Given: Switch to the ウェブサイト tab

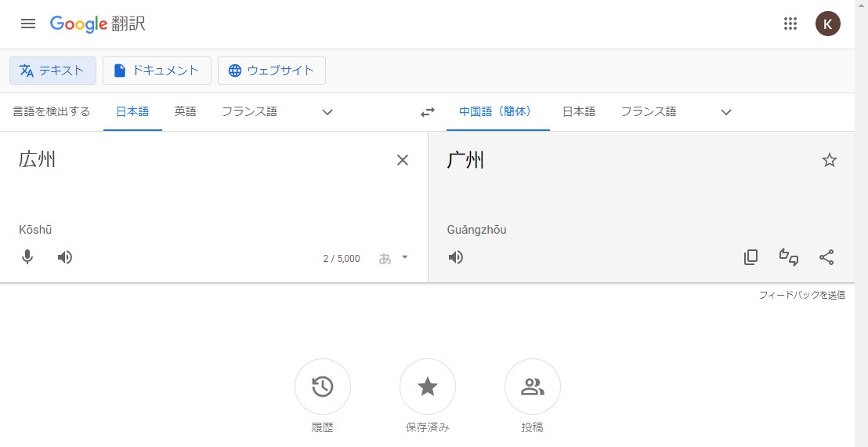Looking at the screenshot, I should pos(271,71).
